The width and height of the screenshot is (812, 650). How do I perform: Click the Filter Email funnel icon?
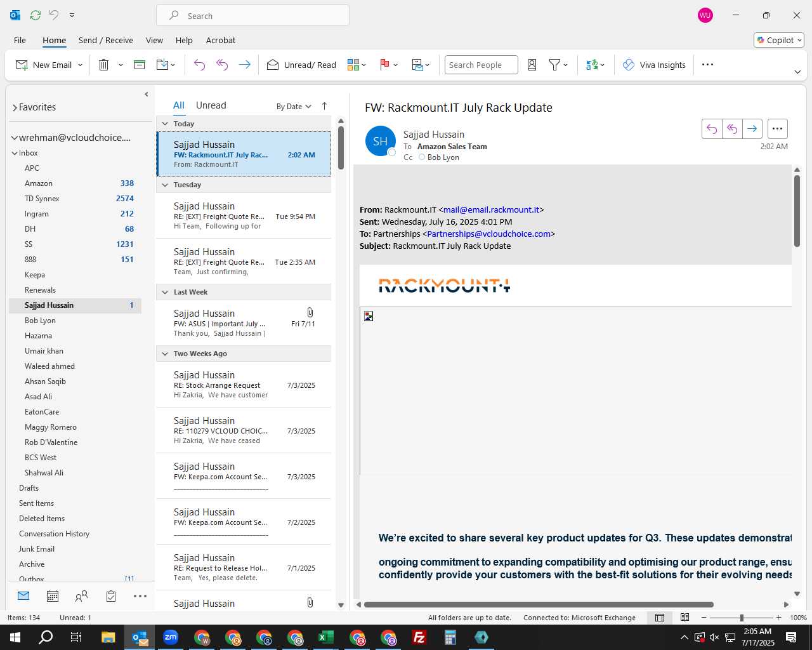click(554, 65)
